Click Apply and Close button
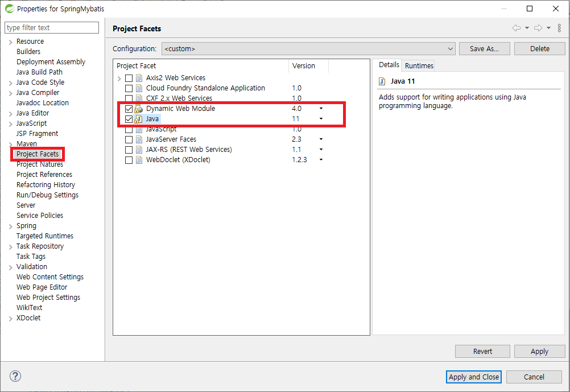 (474, 377)
